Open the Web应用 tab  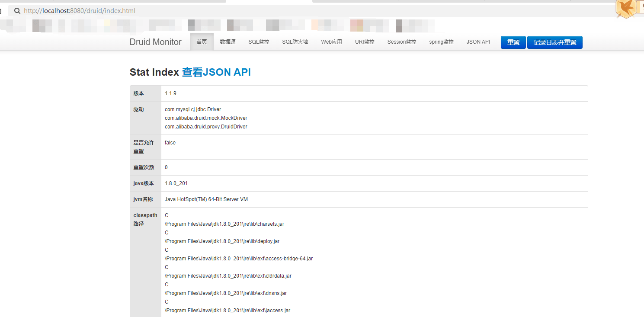[x=331, y=42]
